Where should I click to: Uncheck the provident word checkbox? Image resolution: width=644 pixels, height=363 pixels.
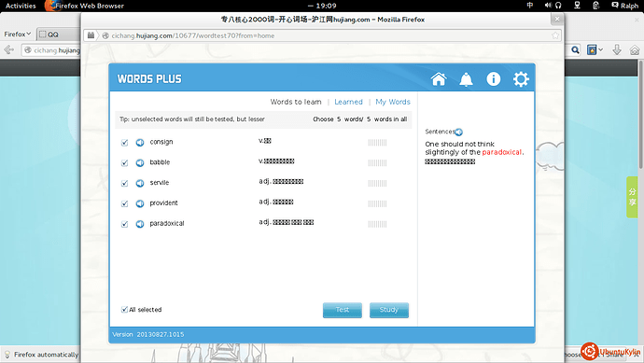tap(124, 203)
